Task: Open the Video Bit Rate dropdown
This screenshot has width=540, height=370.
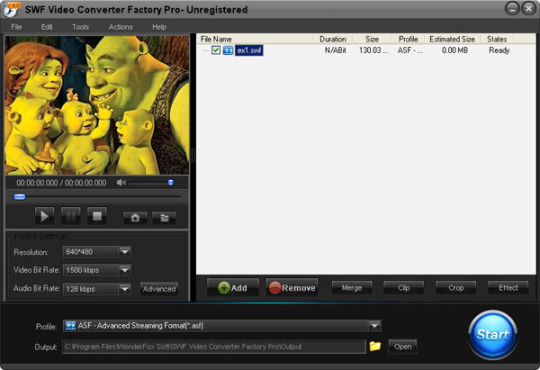Action: click(x=125, y=270)
